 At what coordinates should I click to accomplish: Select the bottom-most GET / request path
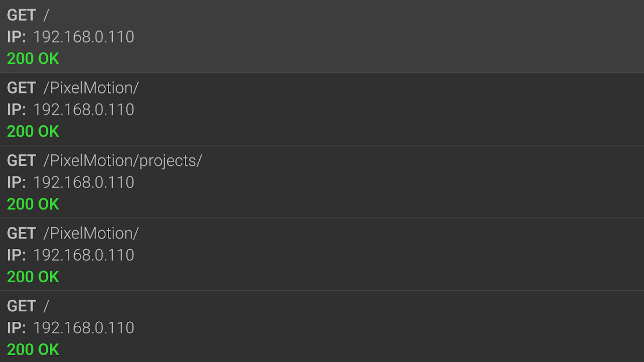[x=46, y=306]
